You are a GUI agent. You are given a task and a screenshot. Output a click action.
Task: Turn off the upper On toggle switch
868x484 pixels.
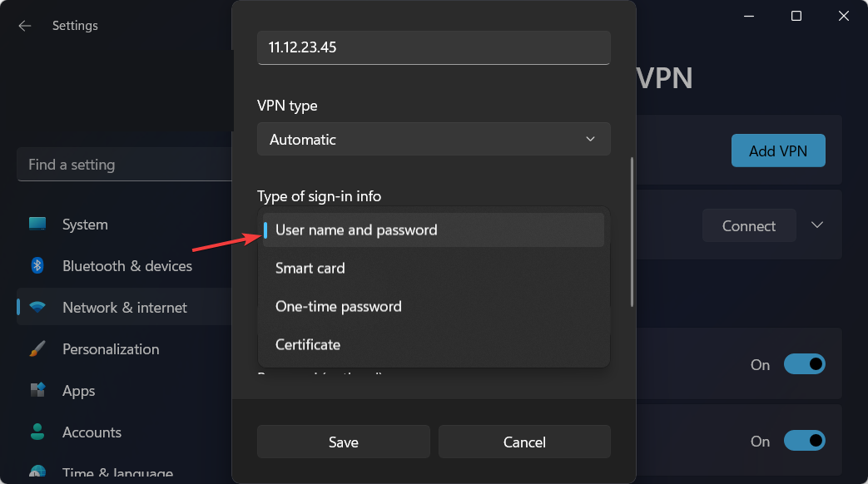pos(805,364)
